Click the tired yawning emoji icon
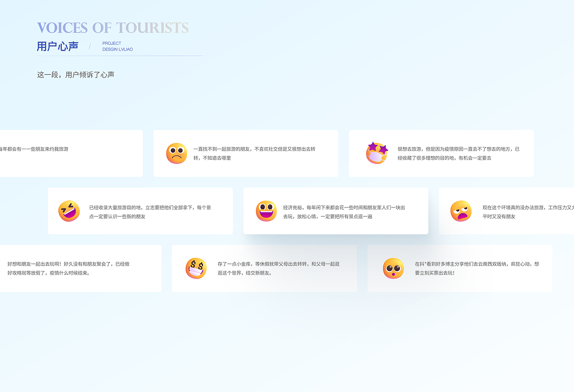 click(x=461, y=211)
